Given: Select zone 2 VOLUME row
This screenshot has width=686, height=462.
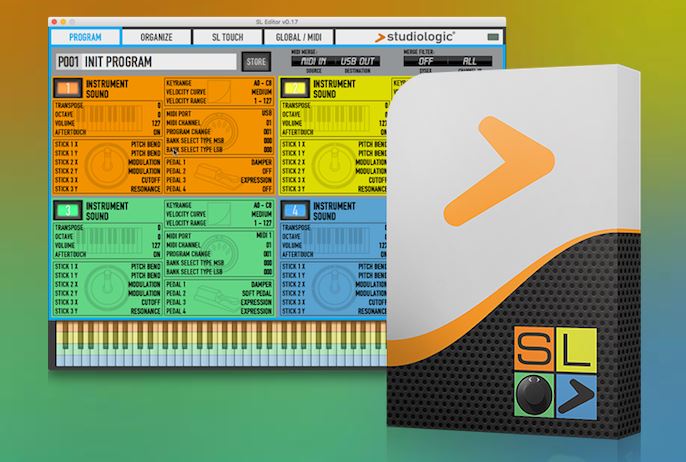Looking at the screenshot, I should pos(334,123).
